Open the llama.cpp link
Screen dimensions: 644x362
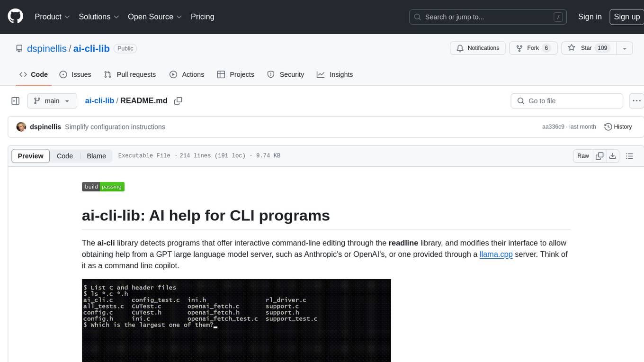click(x=496, y=254)
